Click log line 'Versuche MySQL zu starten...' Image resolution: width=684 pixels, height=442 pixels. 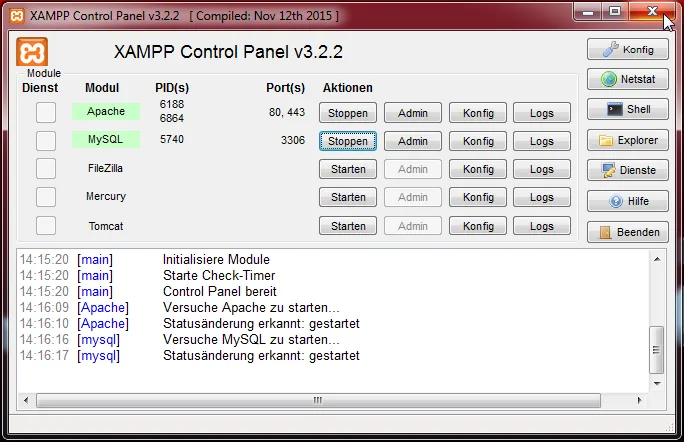[x=251, y=339]
